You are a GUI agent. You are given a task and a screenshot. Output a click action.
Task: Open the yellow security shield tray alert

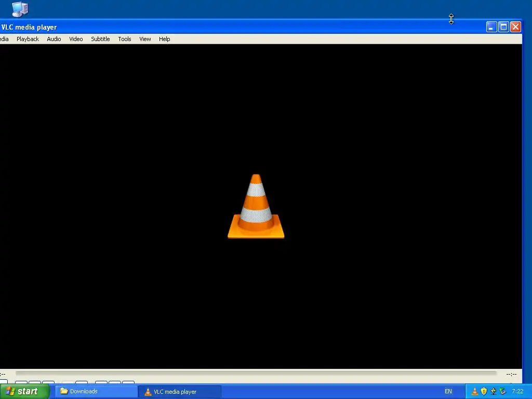coord(484,391)
